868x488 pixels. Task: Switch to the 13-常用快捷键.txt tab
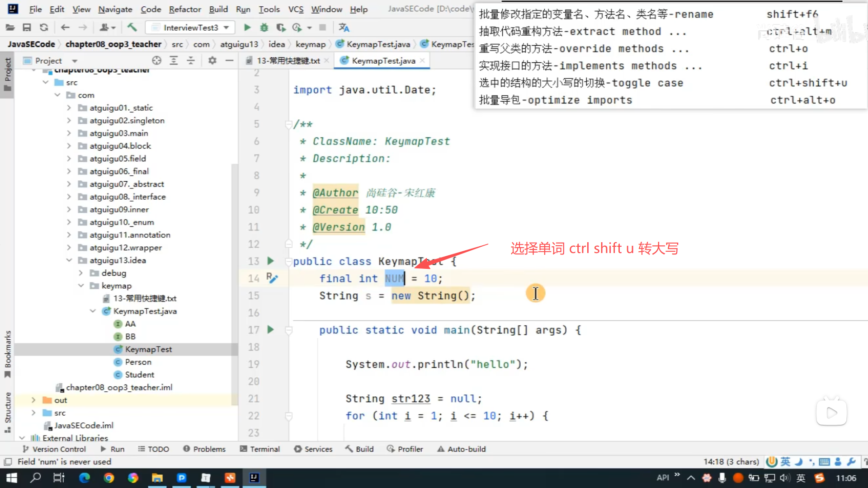click(288, 61)
